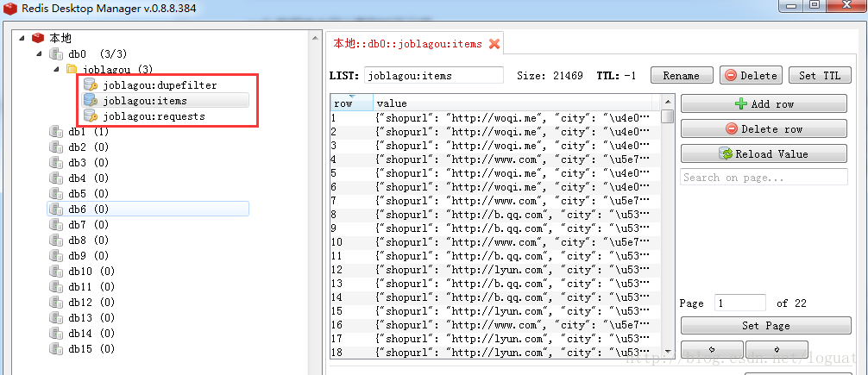
Task: Go to the next page arrow button
Action: (x=777, y=349)
